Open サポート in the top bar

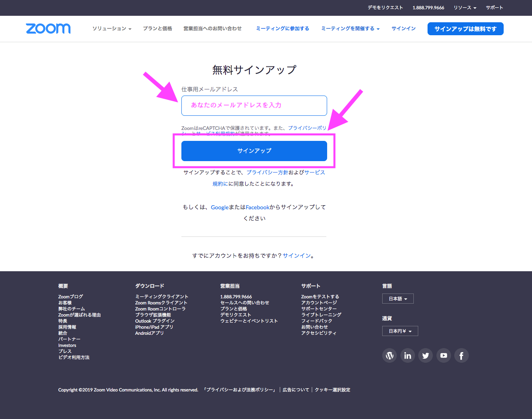(494, 8)
